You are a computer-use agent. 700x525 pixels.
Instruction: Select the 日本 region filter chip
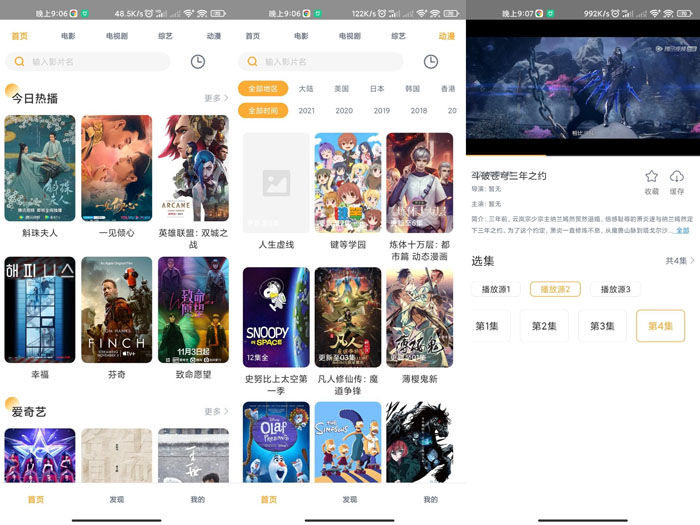[377, 88]
